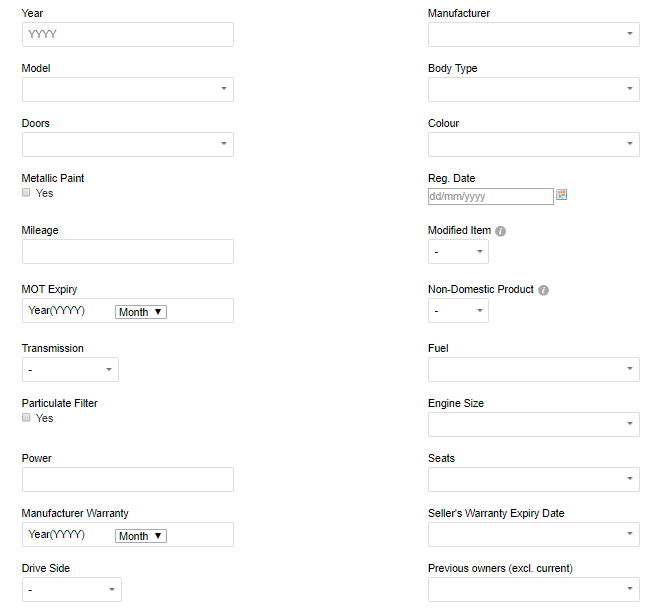This screenshot has width=659, height=613.
Task: Click the Reg. Date text field
Action: (x=490, y=197)
